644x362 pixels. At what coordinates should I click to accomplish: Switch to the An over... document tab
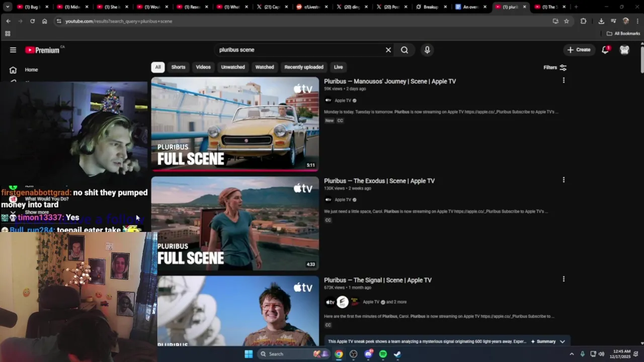point(470,7)
